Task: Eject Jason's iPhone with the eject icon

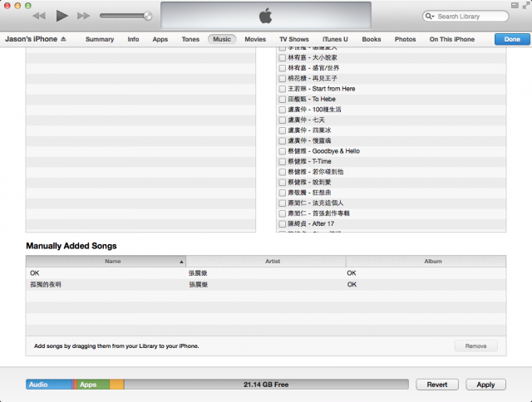Action: point(63,39)
